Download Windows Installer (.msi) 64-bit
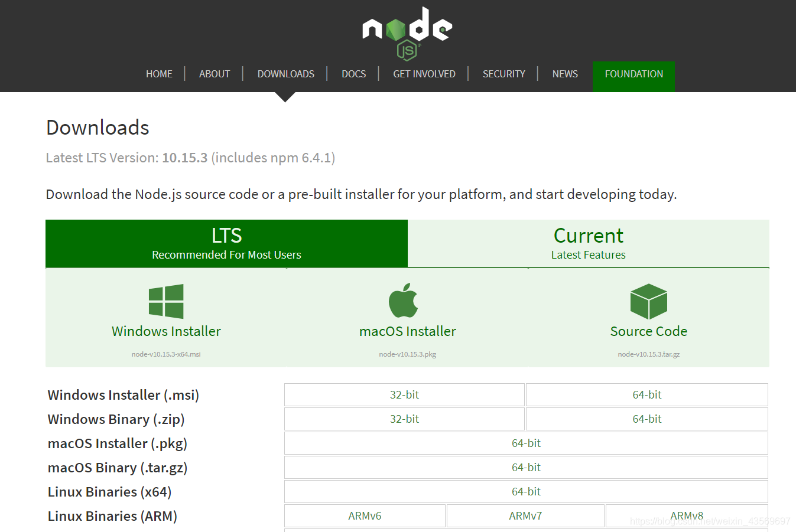Screen dimensions: 796x532 [x=647, y=395]
